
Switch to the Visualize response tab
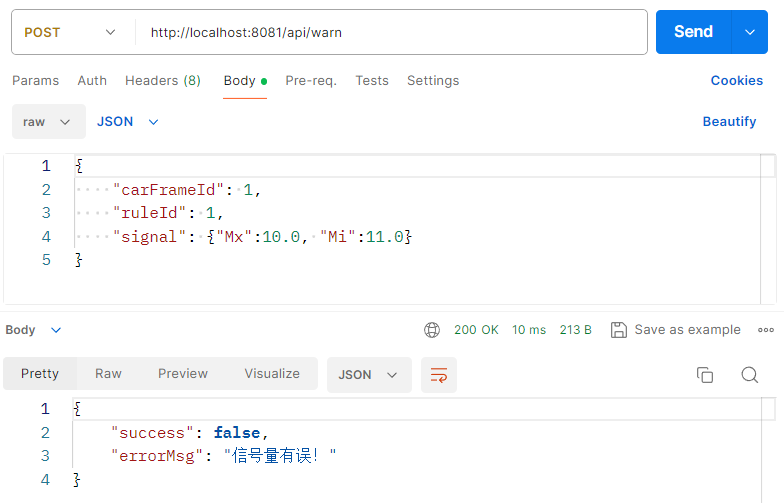[x=272, y=374]
